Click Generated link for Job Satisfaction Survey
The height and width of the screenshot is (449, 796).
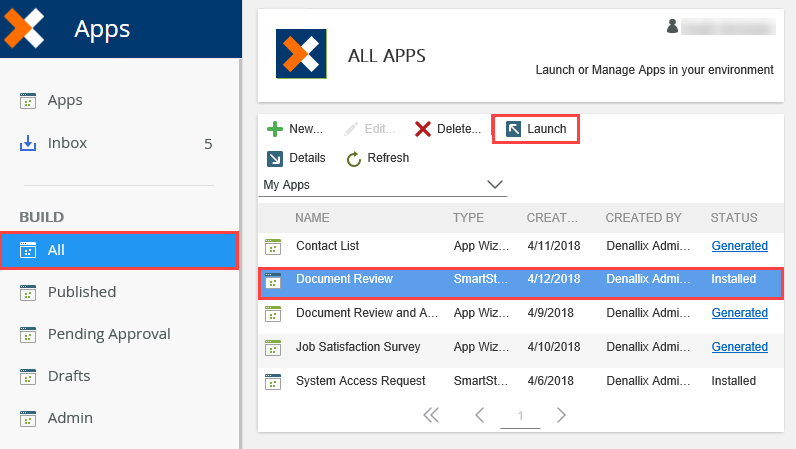(x=739, y=347)
